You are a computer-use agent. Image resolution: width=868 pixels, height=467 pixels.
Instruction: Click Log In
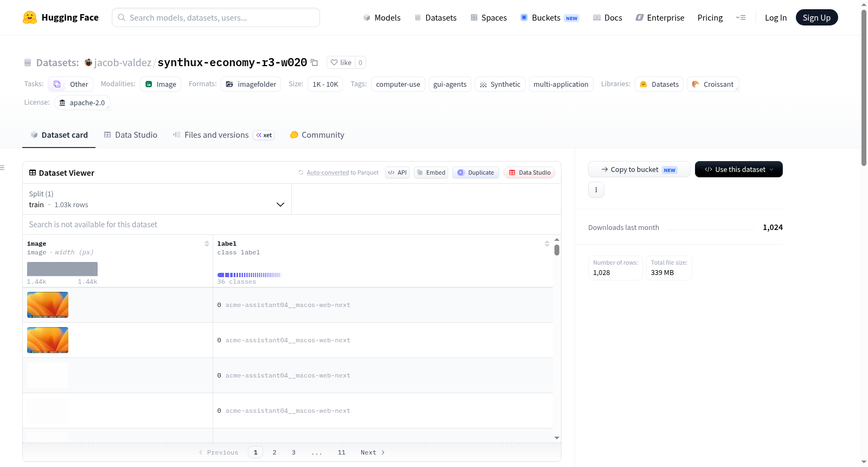(x=776, y=18)
